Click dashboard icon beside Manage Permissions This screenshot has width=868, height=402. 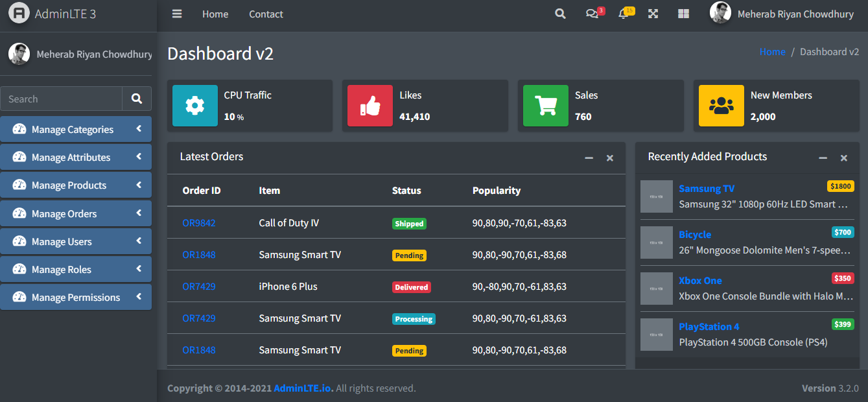19,297
